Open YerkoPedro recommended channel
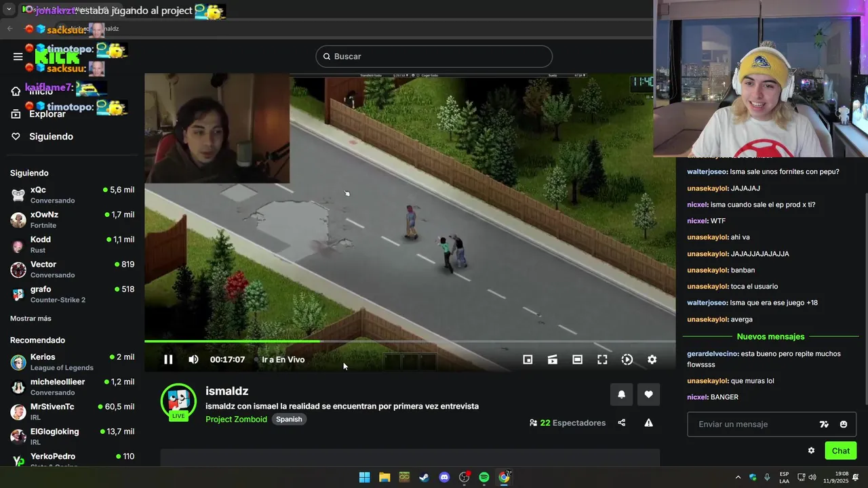Viewport: 868px width, 488px height. coord(72,460)
